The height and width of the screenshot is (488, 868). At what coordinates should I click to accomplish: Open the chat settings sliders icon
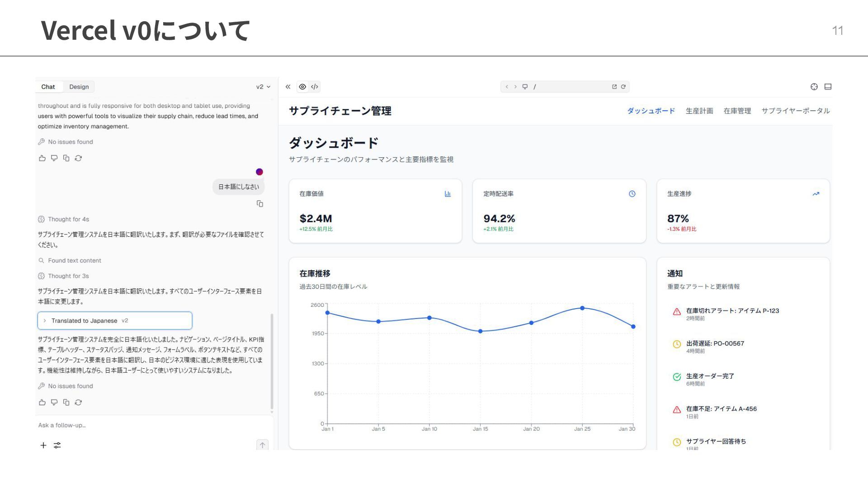57,446
